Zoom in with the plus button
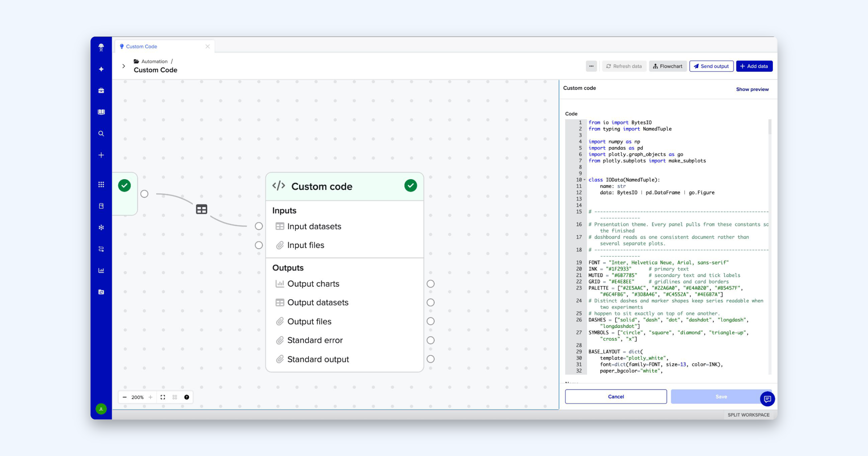 [150, 397]
